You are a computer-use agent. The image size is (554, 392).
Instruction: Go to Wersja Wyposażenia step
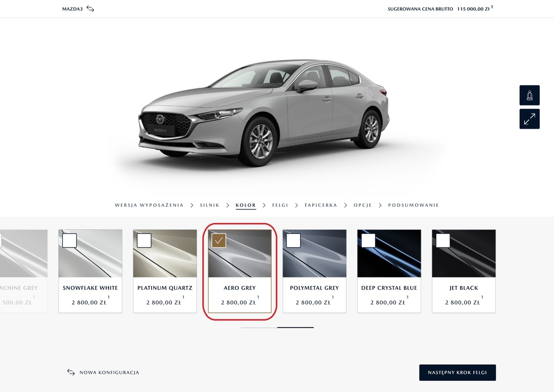(149, 205)
